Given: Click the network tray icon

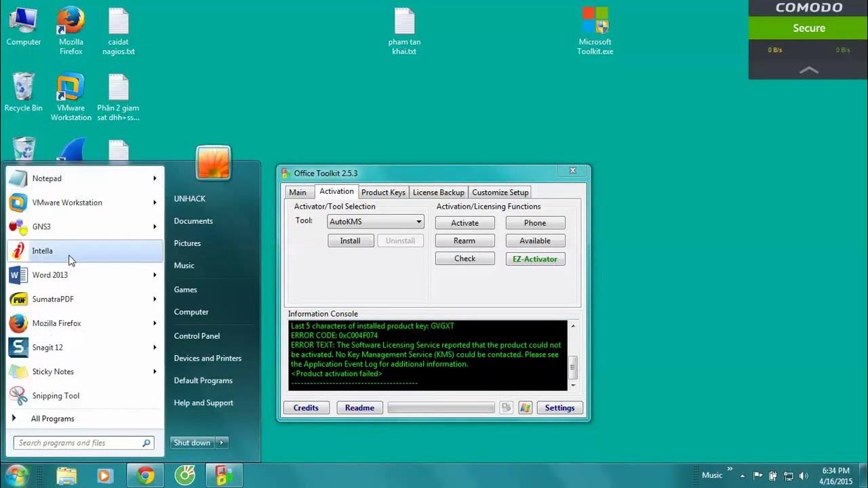Looking at the screenshot, I should click(789, 476).
